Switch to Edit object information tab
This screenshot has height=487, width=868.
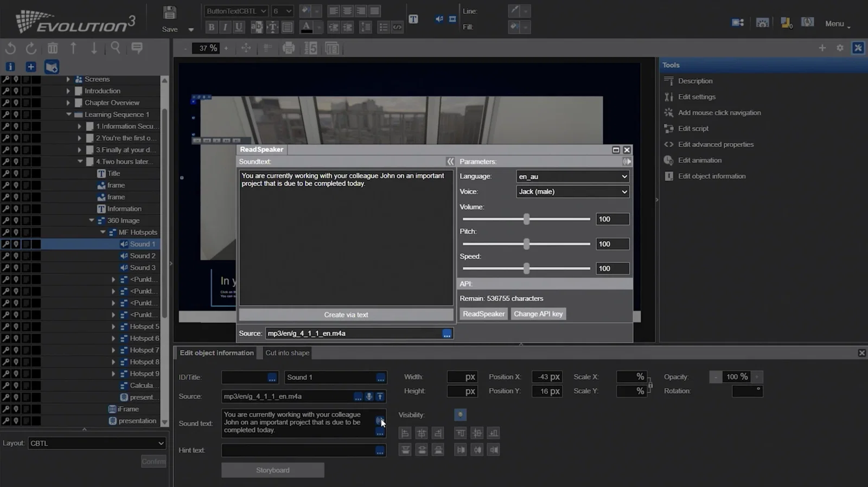[216, 353]
